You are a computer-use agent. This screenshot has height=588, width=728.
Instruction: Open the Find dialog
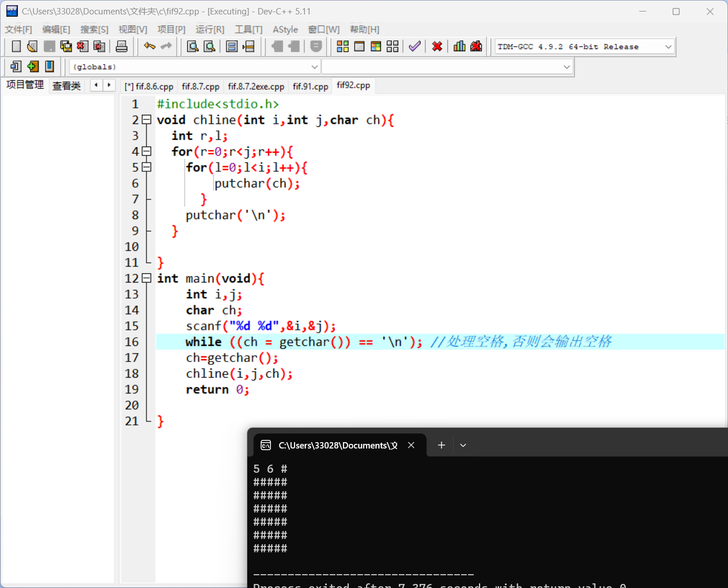[193, 47]
